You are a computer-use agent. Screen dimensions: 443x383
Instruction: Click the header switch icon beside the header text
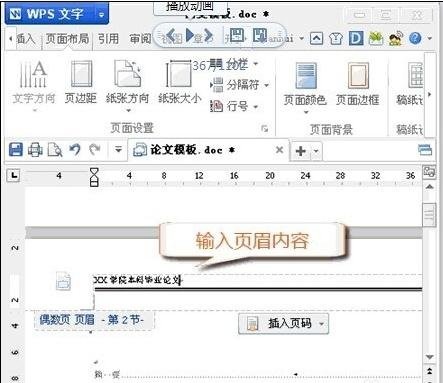tap(63, 281)
